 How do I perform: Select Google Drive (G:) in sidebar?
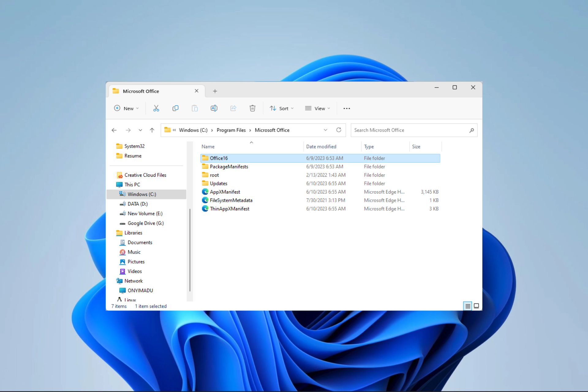145,223
